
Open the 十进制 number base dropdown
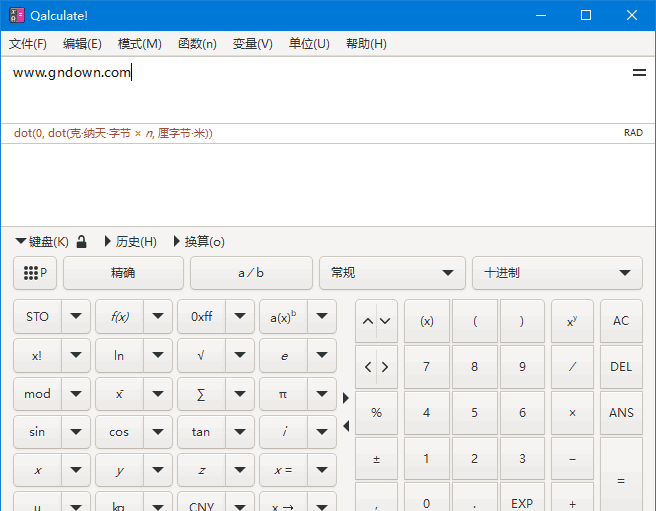[557, 273]
